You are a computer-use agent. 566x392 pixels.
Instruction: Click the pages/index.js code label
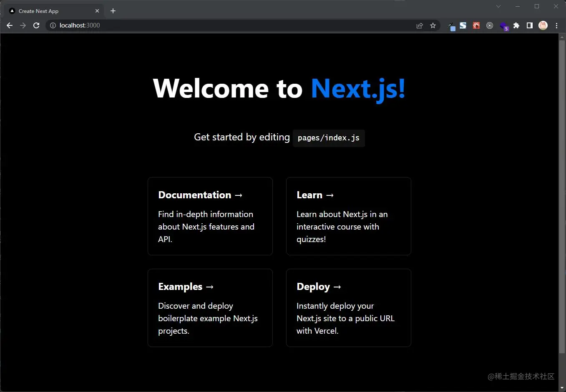coord(329,138)
